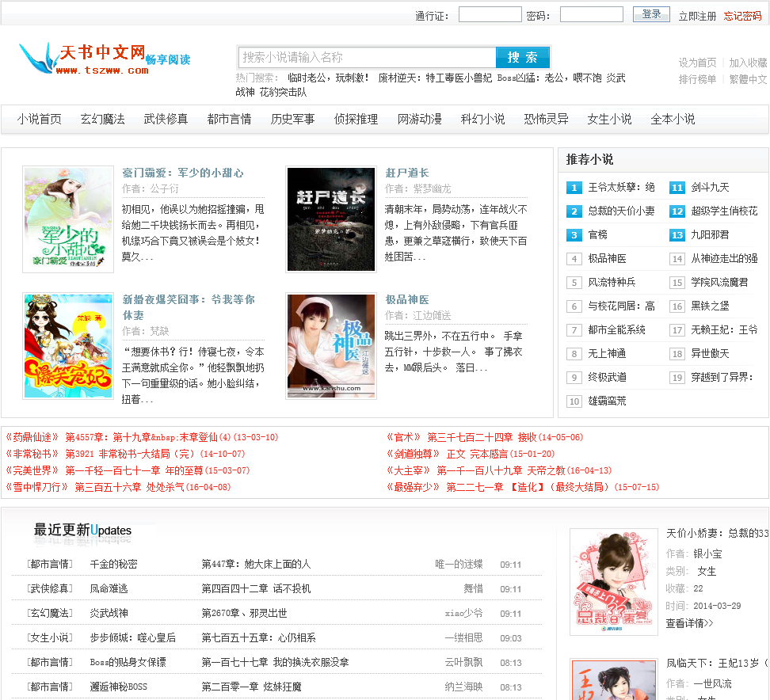The image size is (770, 700).
Task: Open 步步倾城：噬心皇后 in updates
Action: [x=132, y=638]
